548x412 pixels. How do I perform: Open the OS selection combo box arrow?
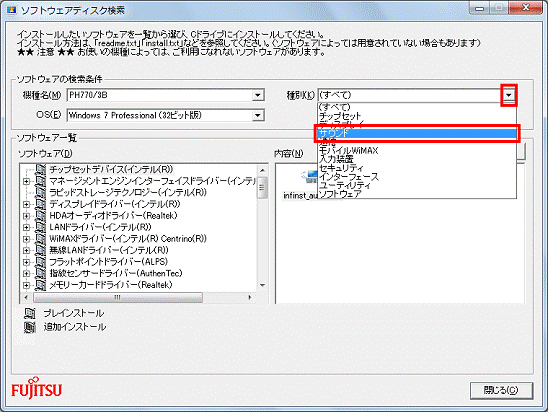point(258,115)
